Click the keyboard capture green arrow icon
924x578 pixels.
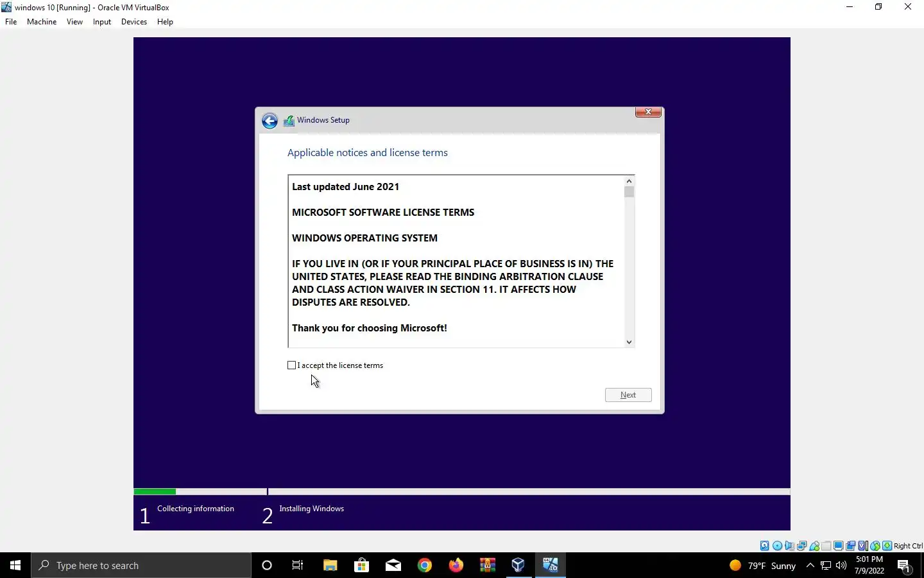(887, 546)
